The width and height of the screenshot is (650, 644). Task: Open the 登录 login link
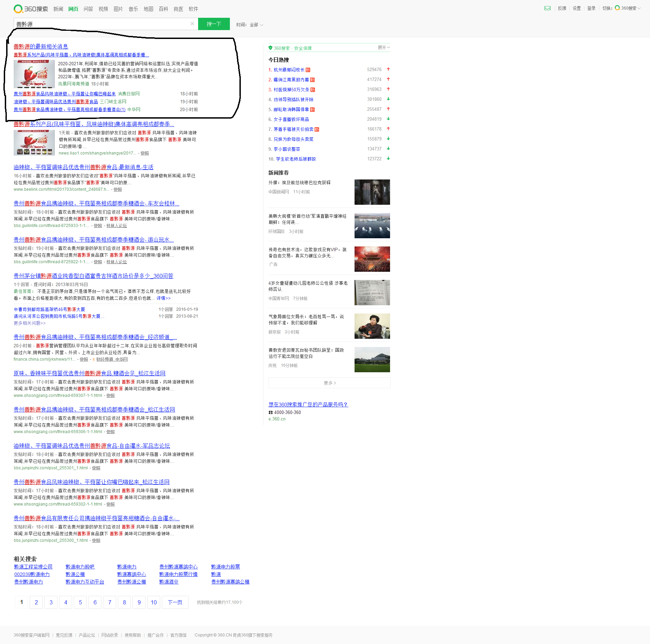pos(591,8)
